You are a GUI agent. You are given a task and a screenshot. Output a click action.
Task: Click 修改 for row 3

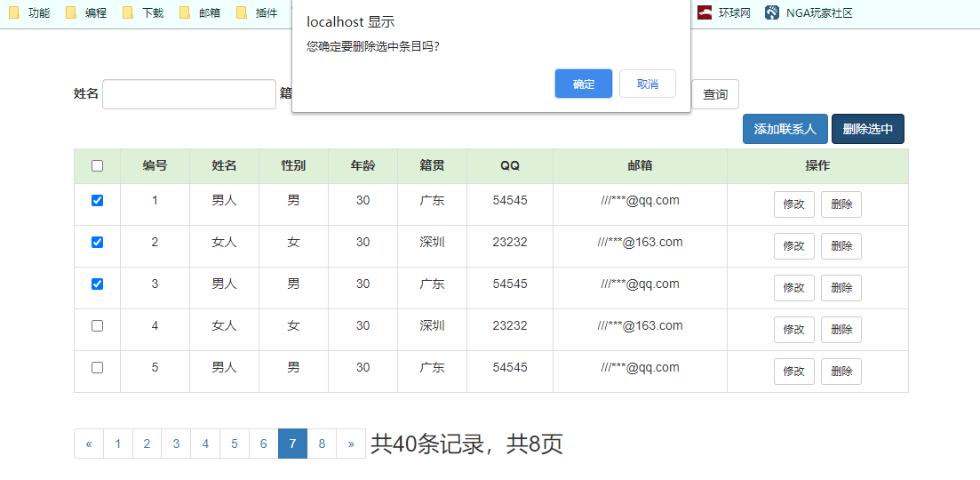[x=793, y=287]
